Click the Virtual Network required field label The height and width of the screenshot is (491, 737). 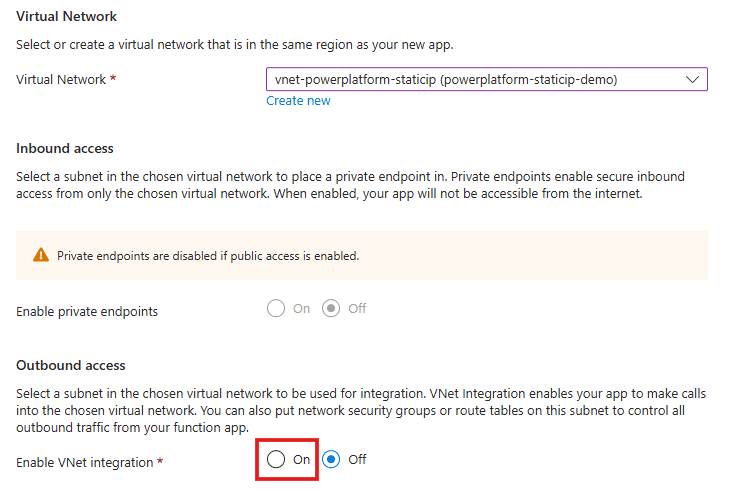62,79
